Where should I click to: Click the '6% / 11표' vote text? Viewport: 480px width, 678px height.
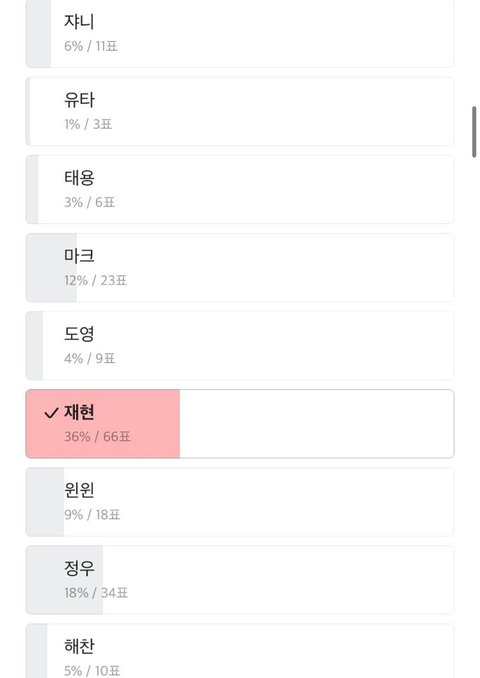(x=91, y=46)
